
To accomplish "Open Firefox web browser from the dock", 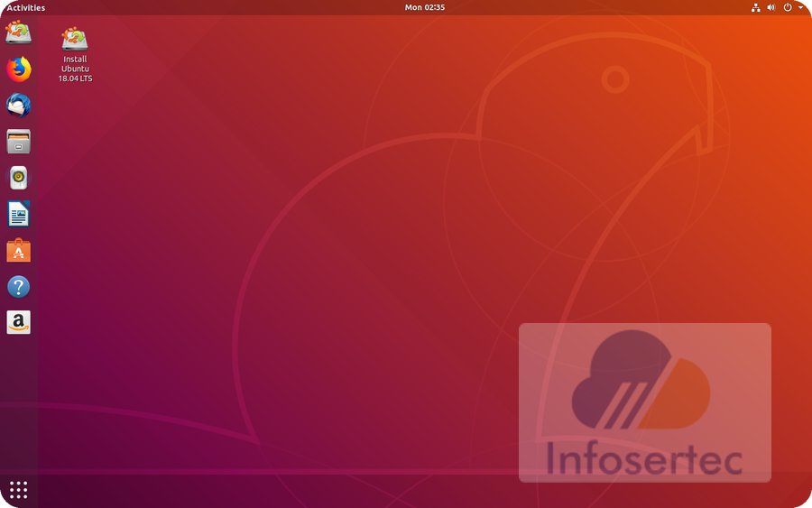I will pos(18,69).
